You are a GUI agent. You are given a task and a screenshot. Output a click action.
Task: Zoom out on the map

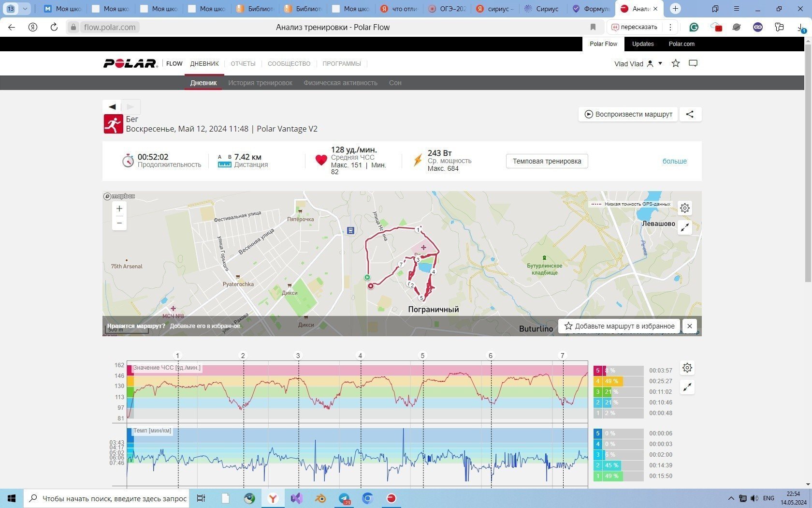[119, 223]
